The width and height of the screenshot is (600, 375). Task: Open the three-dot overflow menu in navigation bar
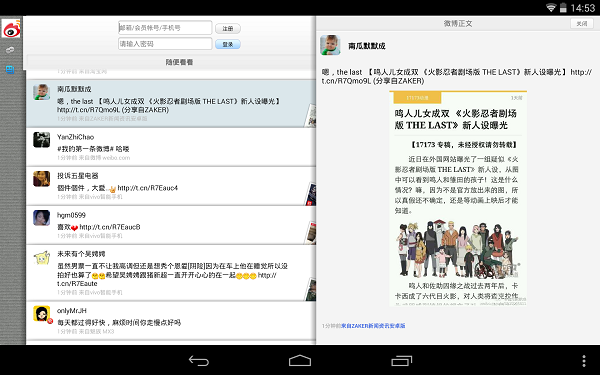pos(584,361)
